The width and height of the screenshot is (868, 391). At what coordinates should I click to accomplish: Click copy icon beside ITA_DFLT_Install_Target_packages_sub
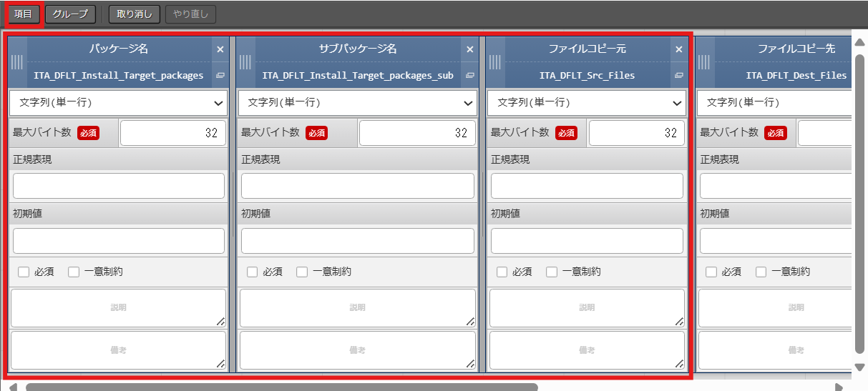(x=470, y=75)
